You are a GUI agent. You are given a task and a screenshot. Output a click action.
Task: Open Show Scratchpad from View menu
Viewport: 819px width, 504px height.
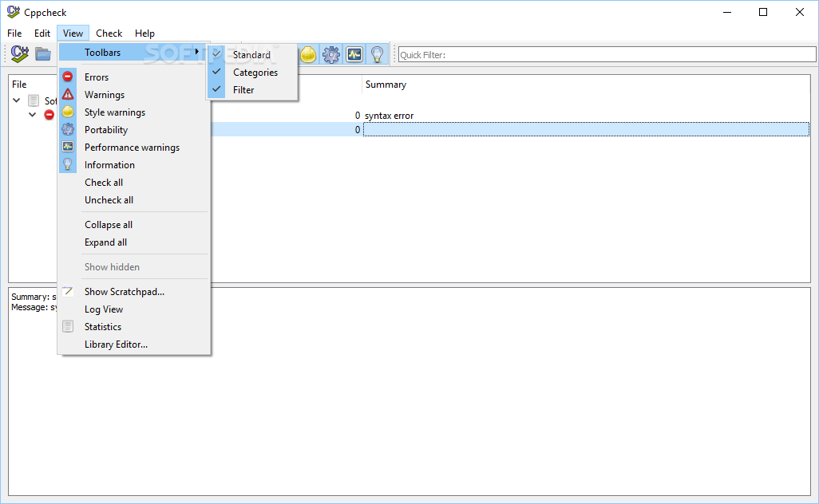[134, 292]
